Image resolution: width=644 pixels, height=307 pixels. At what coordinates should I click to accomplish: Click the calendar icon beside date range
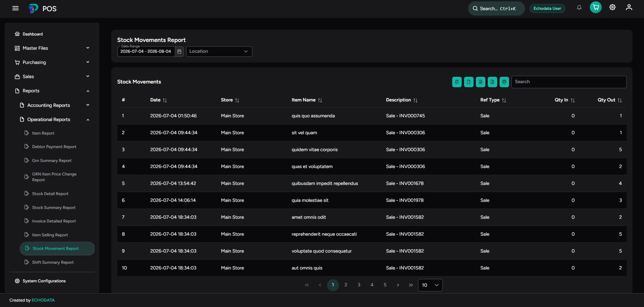pos(179,51)
